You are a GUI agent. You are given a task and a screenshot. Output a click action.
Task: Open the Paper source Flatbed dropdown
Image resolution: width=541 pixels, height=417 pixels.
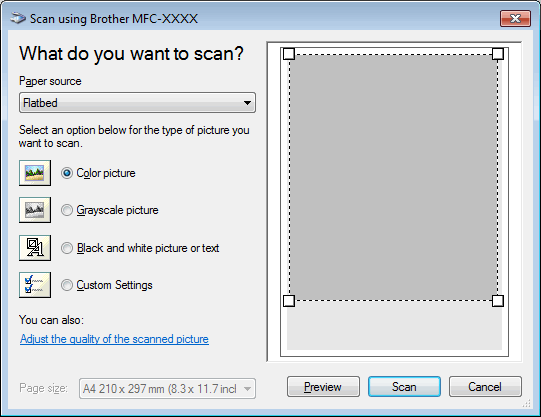(137, 102)
